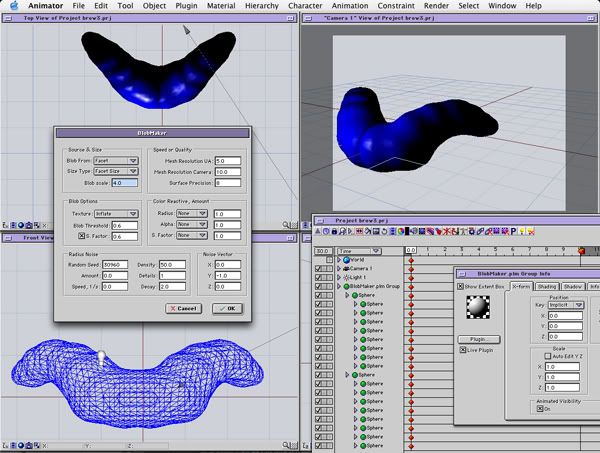The width and height of the screenshot is (600, 453).
Task: Click the red end-of-animation timeline marker
Action: [581, 250]
